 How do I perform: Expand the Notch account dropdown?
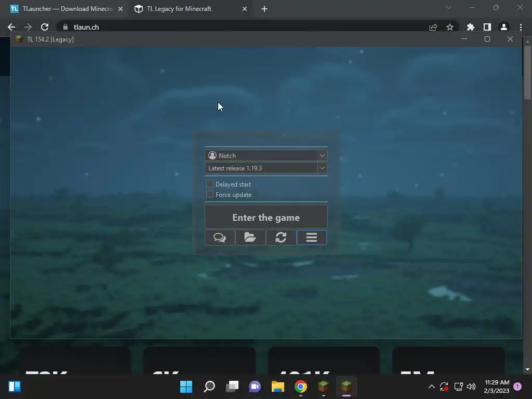322,155
